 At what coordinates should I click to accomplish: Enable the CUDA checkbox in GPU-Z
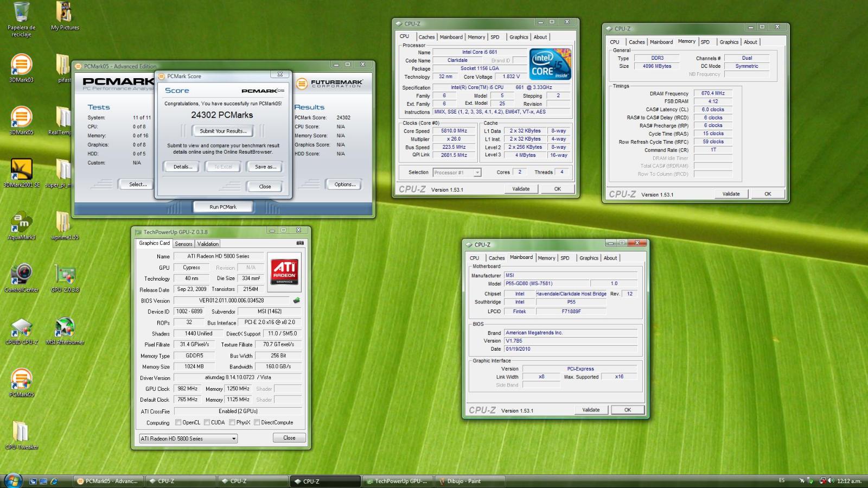(x=207, y=422)
